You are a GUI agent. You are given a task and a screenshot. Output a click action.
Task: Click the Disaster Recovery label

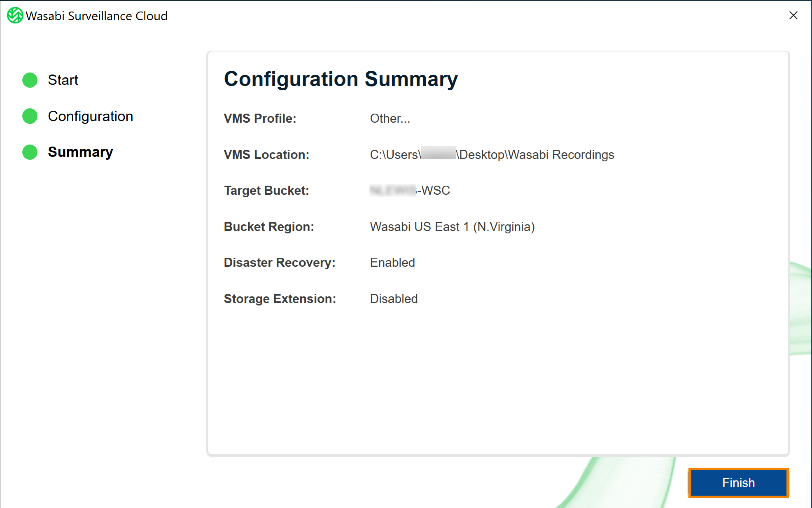point(280,263)
